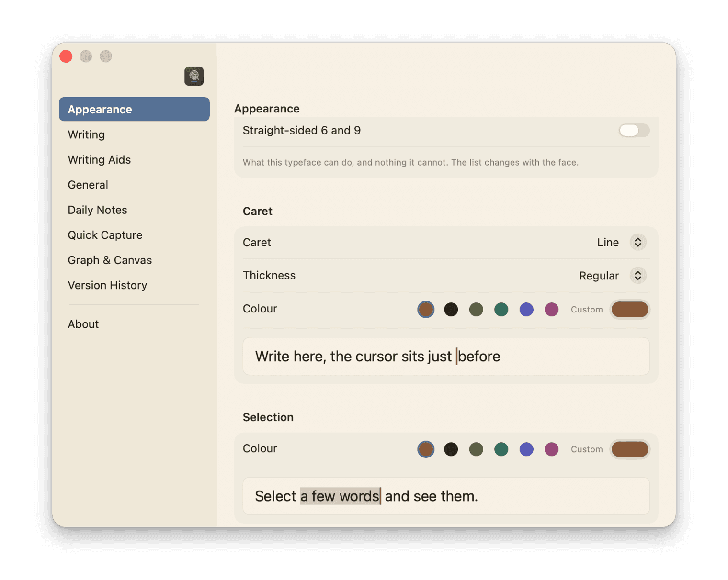The height and width of the screenshot is (580, 728).
Task: Pick the black selection colour swatch
Action: [x=451, y=449]
